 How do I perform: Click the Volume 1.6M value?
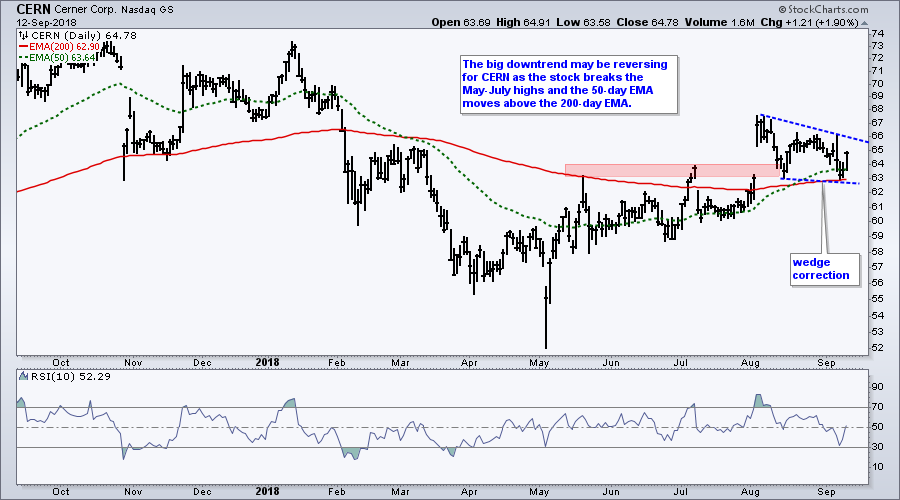pos(719,22)
